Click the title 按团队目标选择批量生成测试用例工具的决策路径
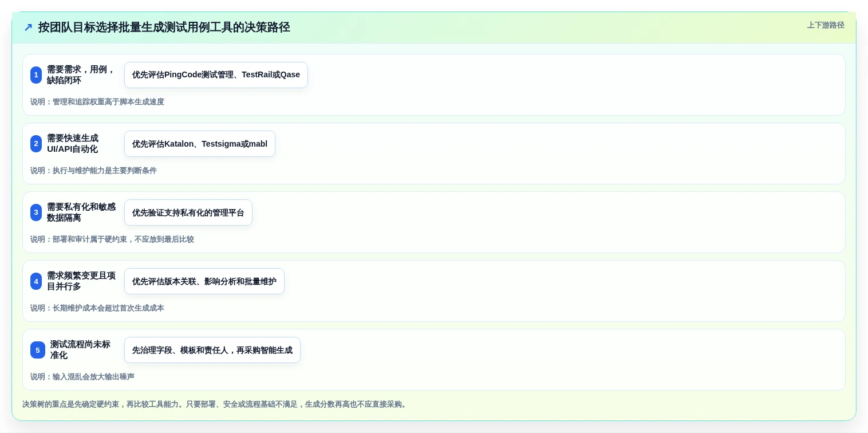The image size is (868, 433). click(164, 27)
